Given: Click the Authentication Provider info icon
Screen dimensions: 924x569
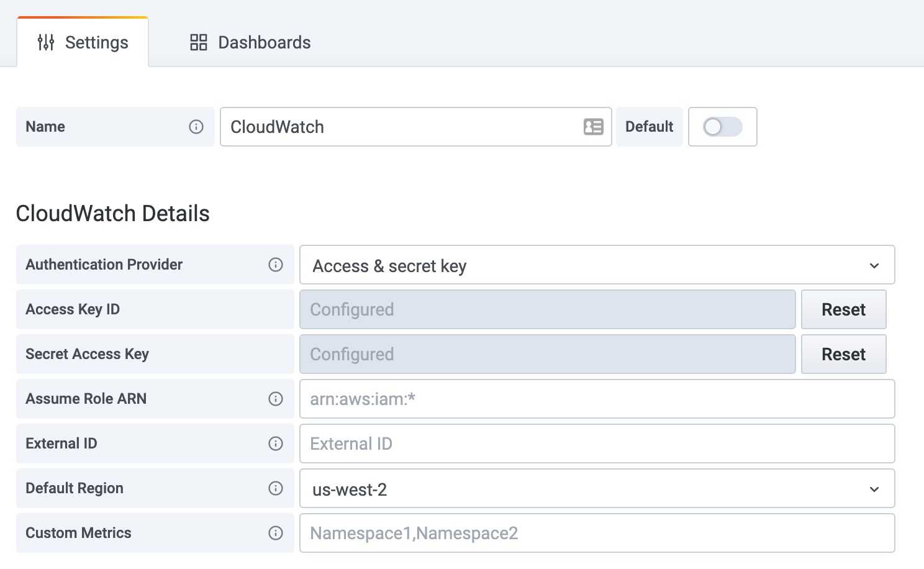Looking at the screenshot, I should pos(276,265).
